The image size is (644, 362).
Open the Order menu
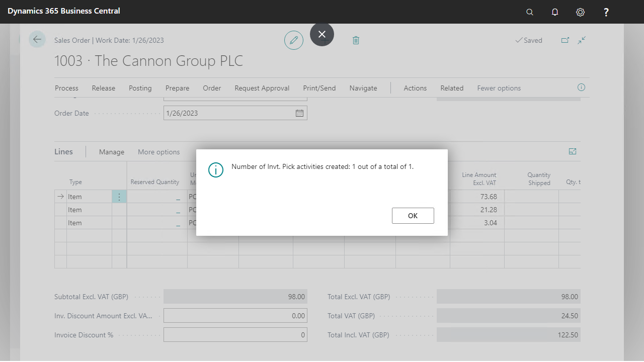[x=212, y=88]
